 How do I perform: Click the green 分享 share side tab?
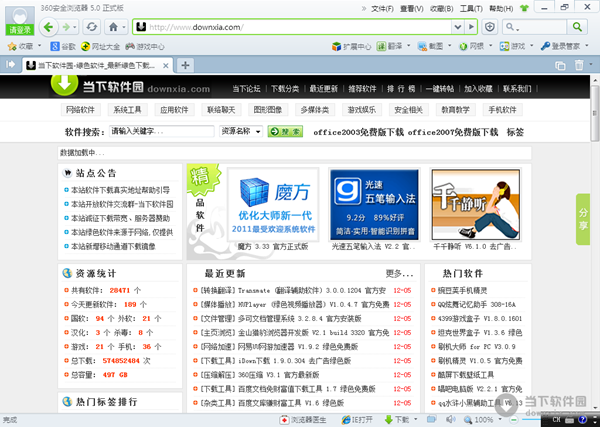pyautogui.click(x=583, y=219)
